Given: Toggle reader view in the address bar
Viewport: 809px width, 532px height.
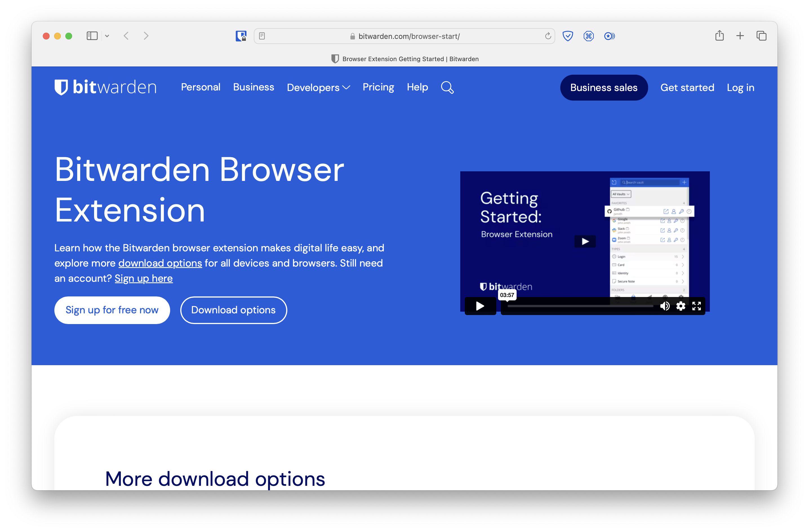Looking at the screenshot, I should pyautogui.click(x=262, y=36).
